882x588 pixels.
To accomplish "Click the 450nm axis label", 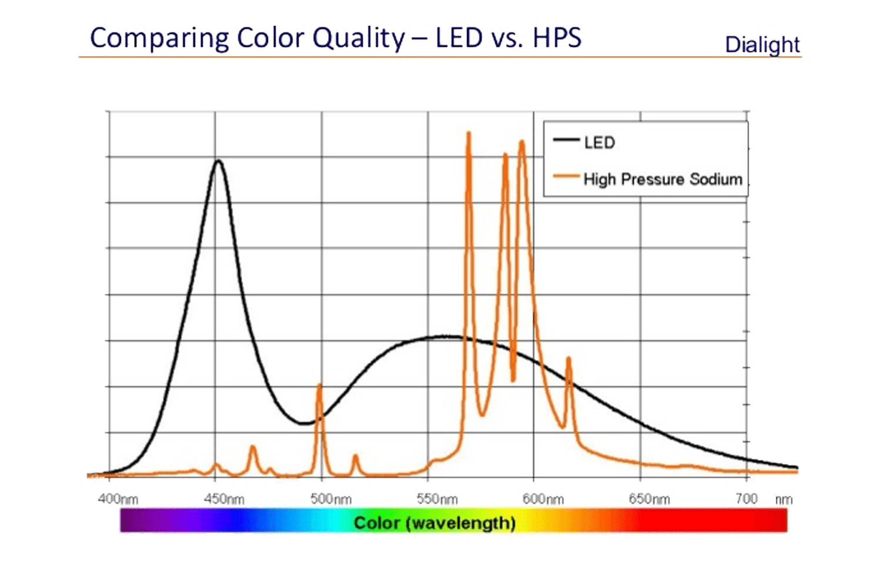I will [x=224, y=499].
